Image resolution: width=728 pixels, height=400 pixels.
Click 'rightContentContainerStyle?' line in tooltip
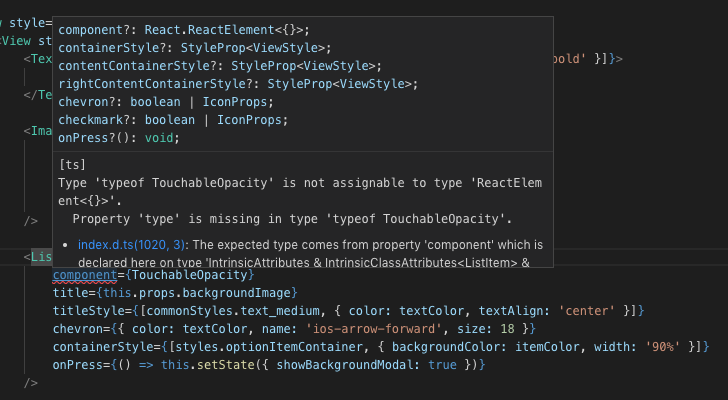[238, 84]
